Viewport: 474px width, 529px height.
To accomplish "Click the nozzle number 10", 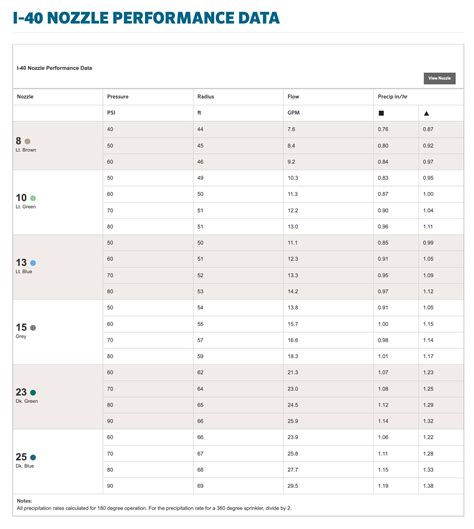I will 21,198.
